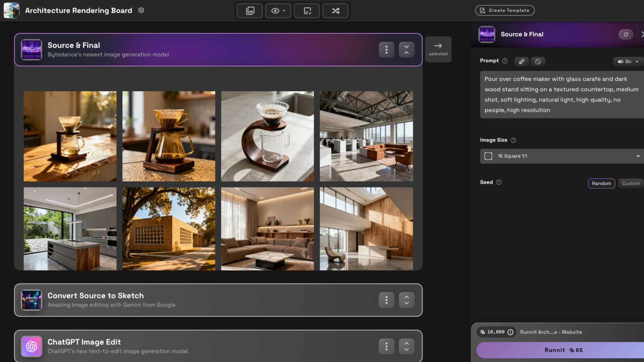Select the Custom seed option
Screen dimensions: 644x362
coord(631,183)
